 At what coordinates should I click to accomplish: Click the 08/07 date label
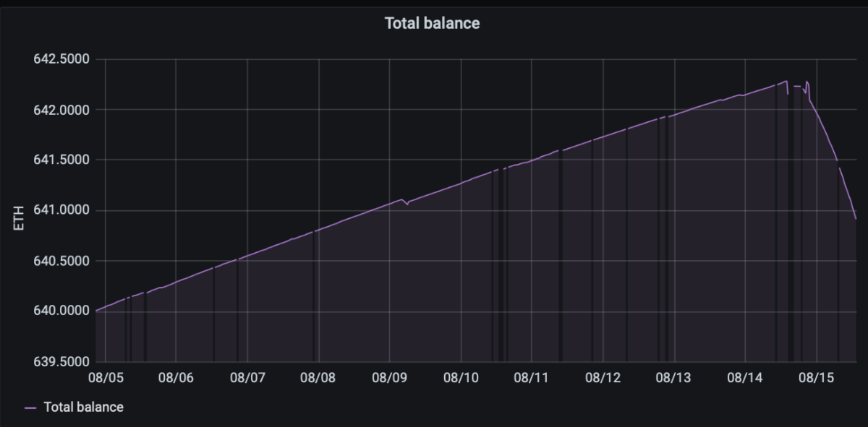247,377
